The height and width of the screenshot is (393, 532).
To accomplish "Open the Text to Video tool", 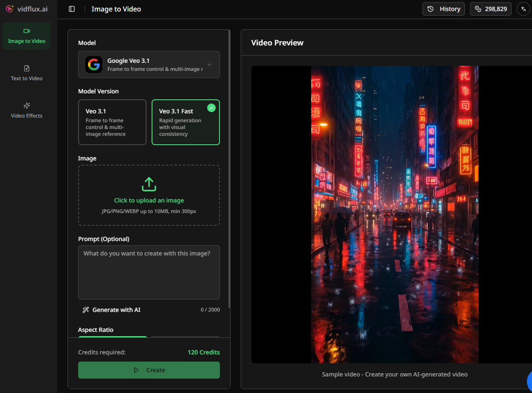I will [26, 73].
